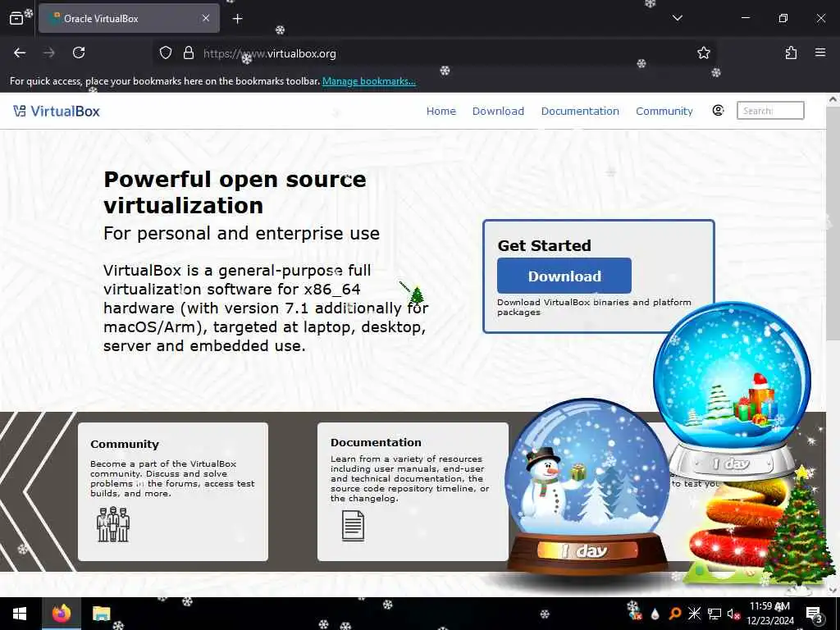Open the Firefox View icon at top-left

16,18
